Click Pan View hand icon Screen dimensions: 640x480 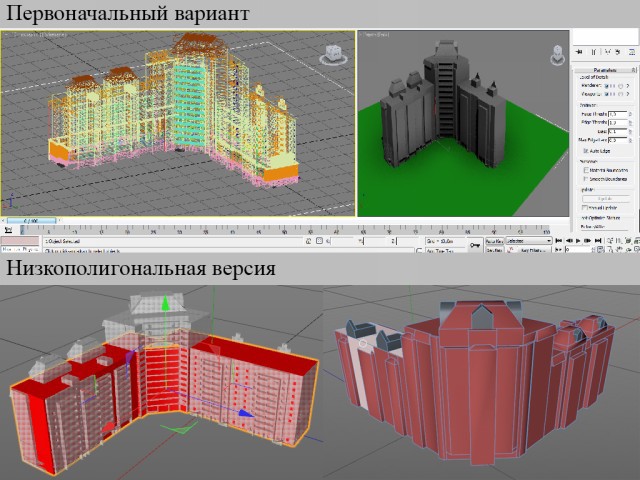click(x=619, y=249)
